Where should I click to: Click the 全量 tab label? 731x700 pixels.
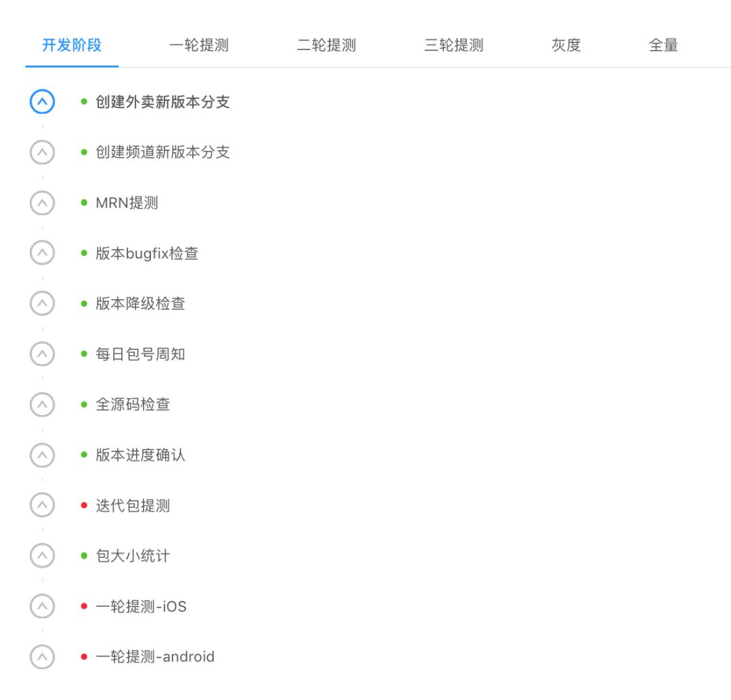pos(664,45)
